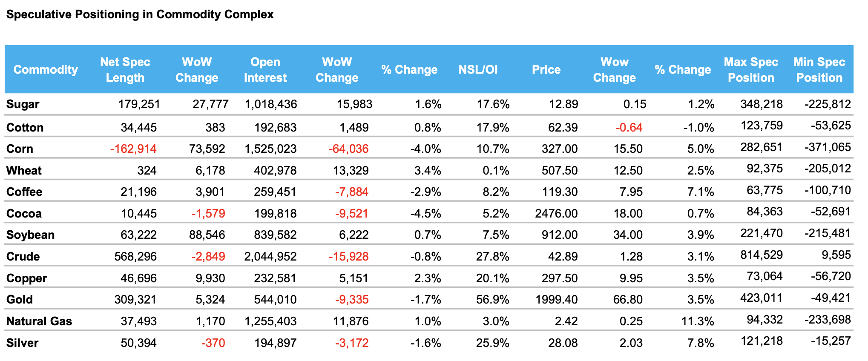Select Silver's min spec position -15,257

[x=831, y=341]
